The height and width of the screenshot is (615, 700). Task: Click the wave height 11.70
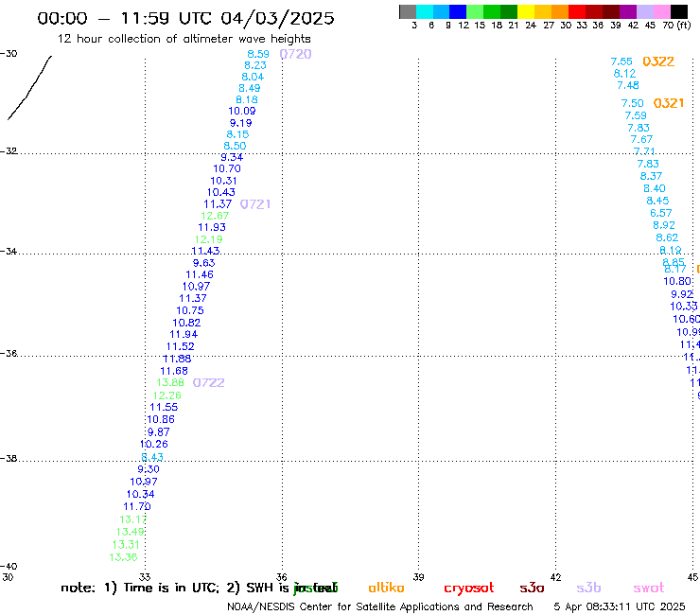coord(137,507)
